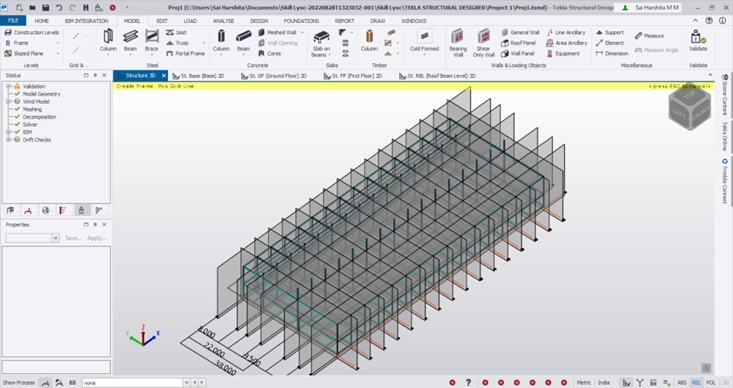Click the Roof Panel button
Image resolution: width=733 pixels, height=388 pixels.
click(518, 43)
